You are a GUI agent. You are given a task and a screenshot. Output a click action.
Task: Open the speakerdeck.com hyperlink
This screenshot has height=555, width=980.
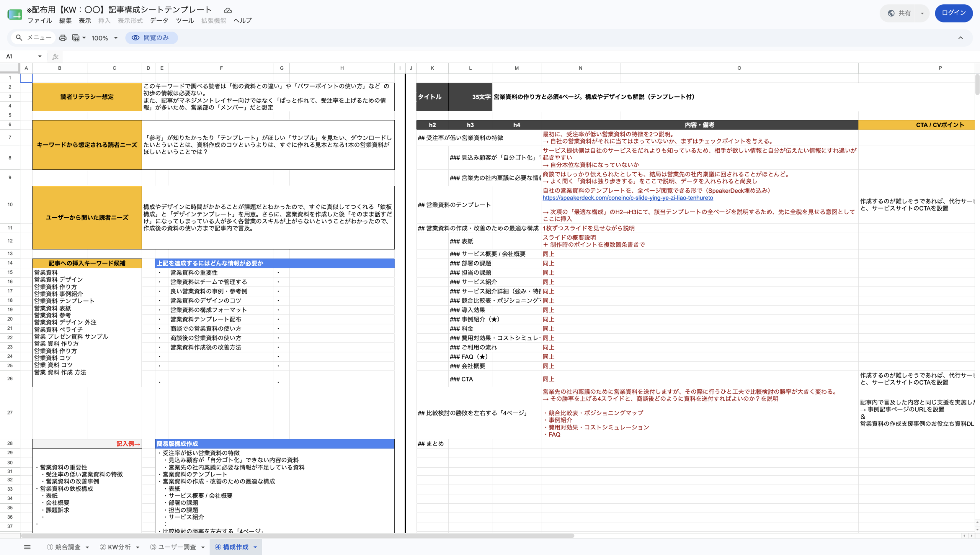628,198
